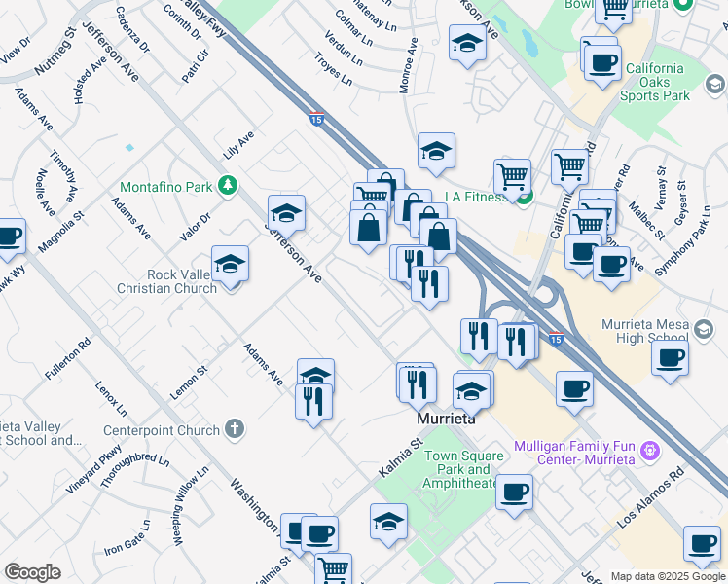Click the Murrieta Mesa High School marker
The image size is (728, 584).
pyautogui.click(x=704, y=329)
